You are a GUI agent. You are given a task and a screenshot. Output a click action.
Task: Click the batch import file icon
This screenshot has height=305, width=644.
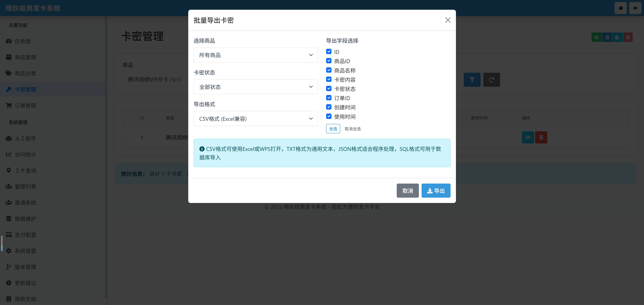point(607,38)
